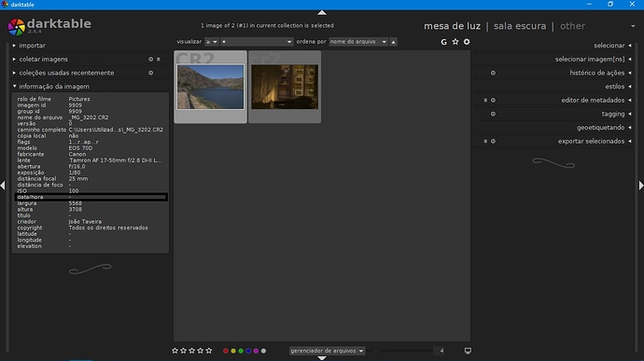Toggle the red color label

226,351
